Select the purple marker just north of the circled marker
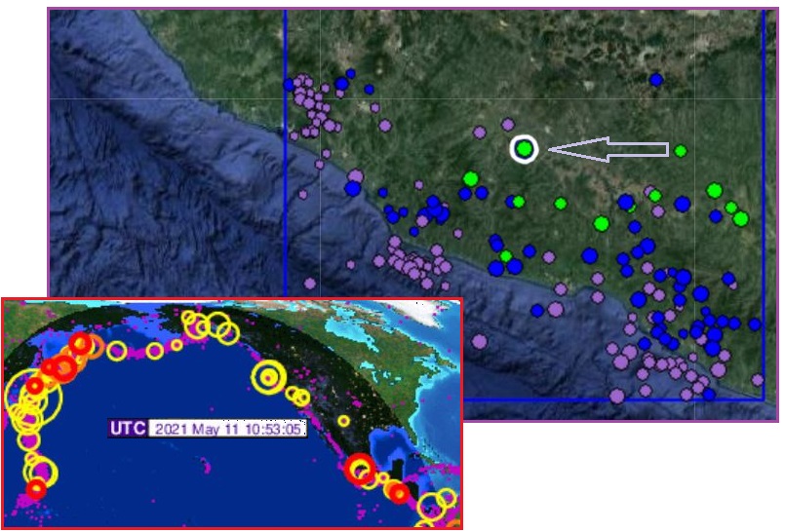Viewport: 785px width, 532px height. point(508,125)
